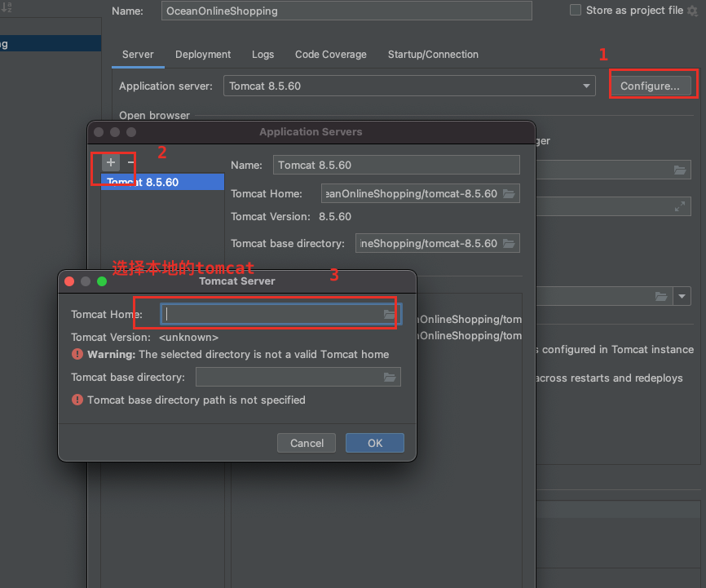706x588 pixels.
Task: Click OK in Tomcat Server dialog
Action: tap(375, 444)
